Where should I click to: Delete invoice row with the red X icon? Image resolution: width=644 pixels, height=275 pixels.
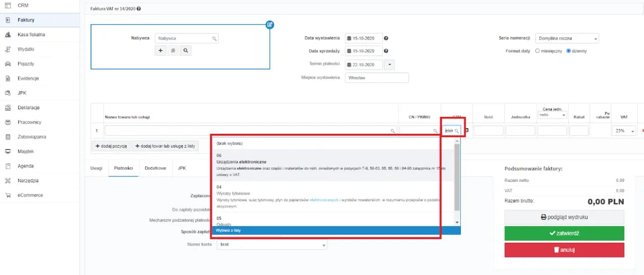click(x=642, y=131)
